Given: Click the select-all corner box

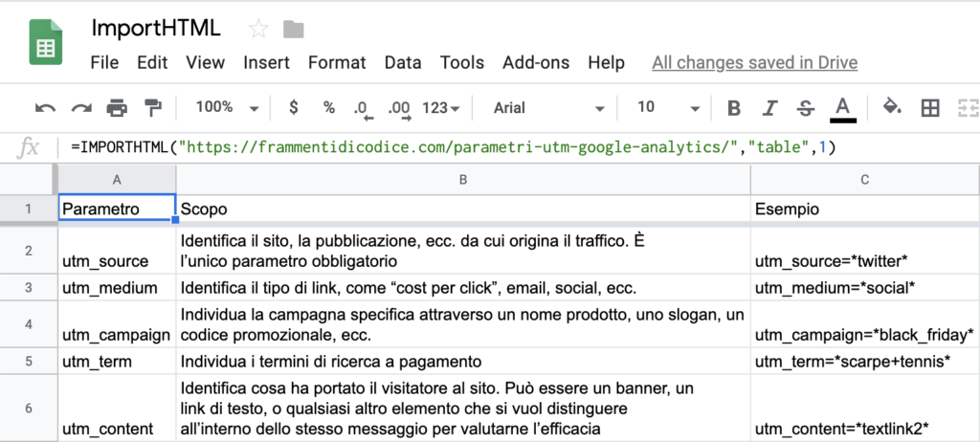Looking at the screenshot, I should click(28, 180).
